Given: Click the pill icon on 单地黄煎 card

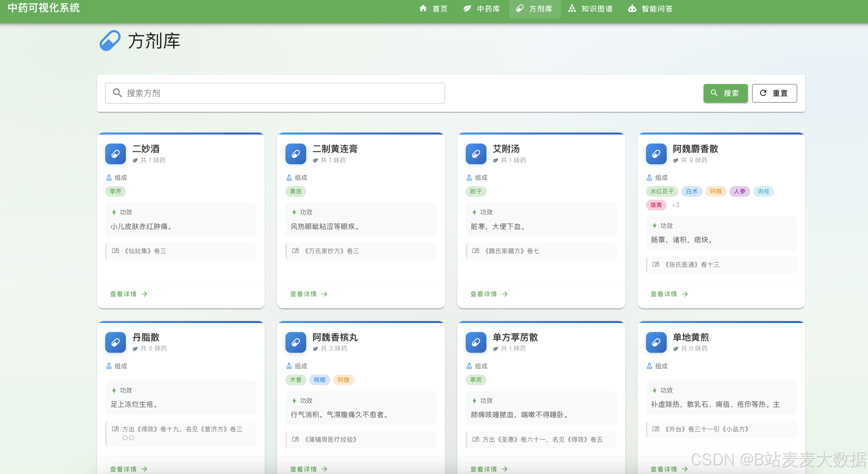Looking at the screenshot, I should coord(656,342).
